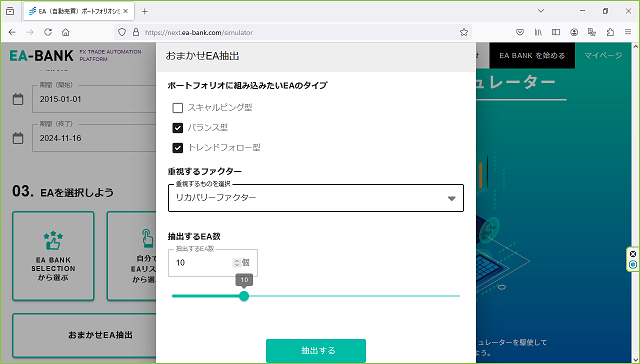Click the Save to Pocket icon
640x364 pixels.
click(520, 32)
